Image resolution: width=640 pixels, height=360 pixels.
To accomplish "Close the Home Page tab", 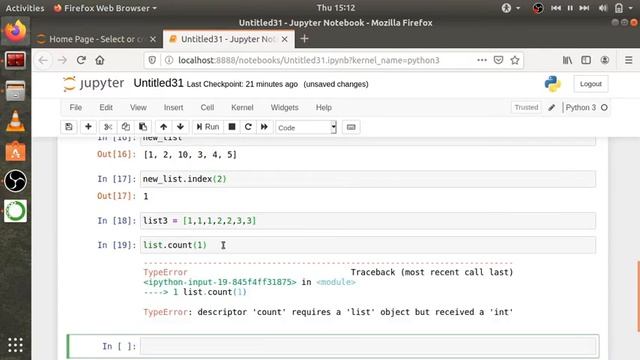I will pyautogui.click(x=153, y=39).
